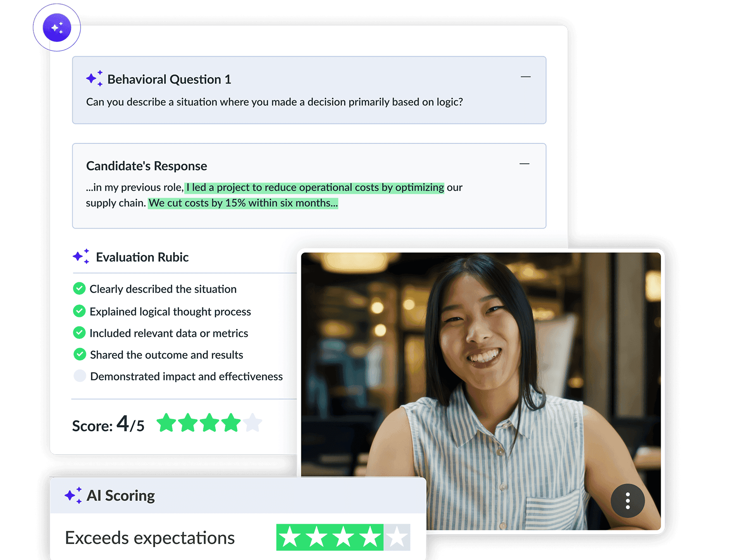The height and width of the screenshot is (560, 746).
Task: Toggle check for Explained logical thought process
Action: [x=79, y=311]
